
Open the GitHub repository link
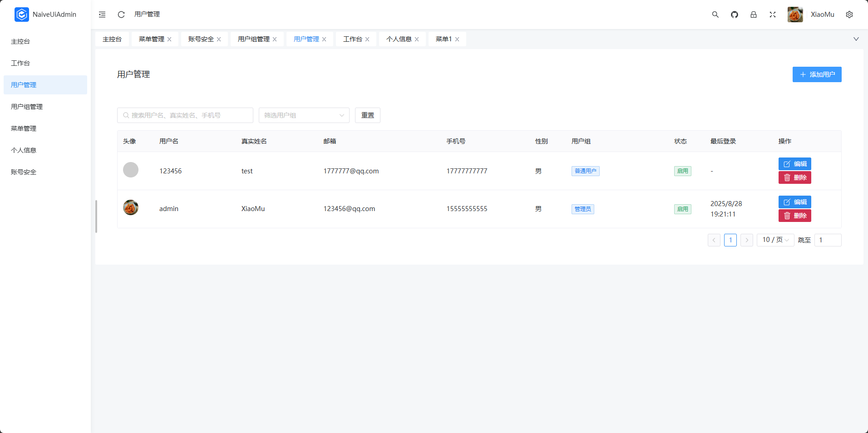tap(734, 14)
